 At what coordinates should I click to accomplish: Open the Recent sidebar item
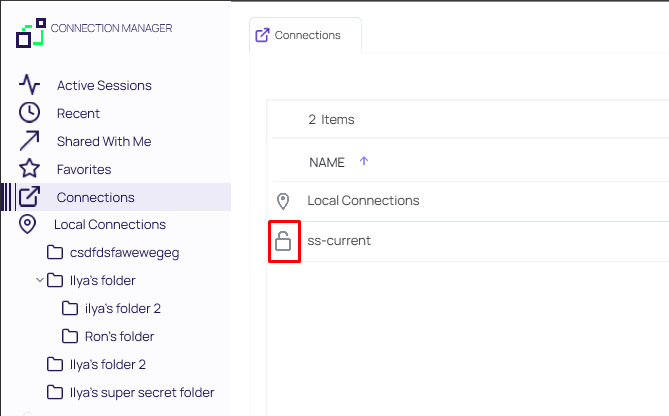click(x=78, y=113)
